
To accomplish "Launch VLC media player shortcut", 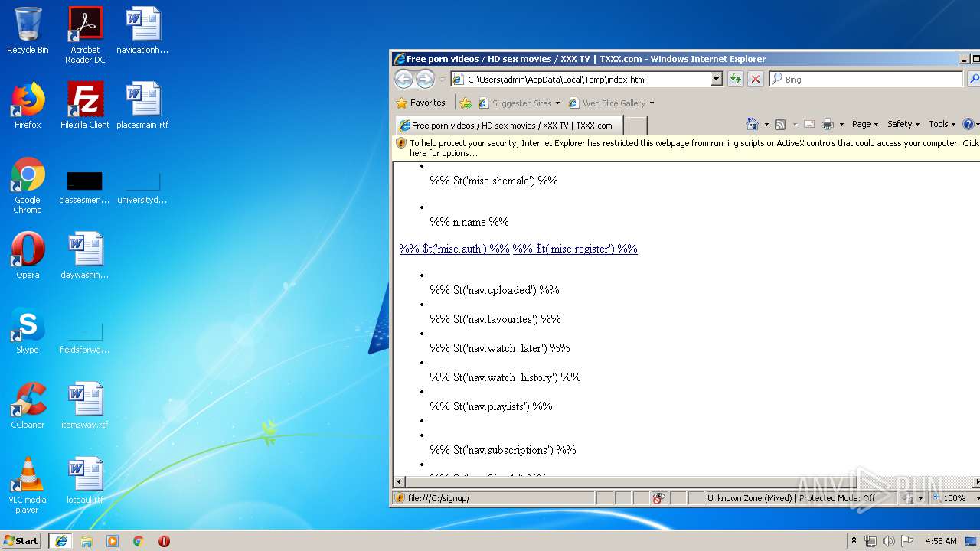I will (x=28, y=485).
